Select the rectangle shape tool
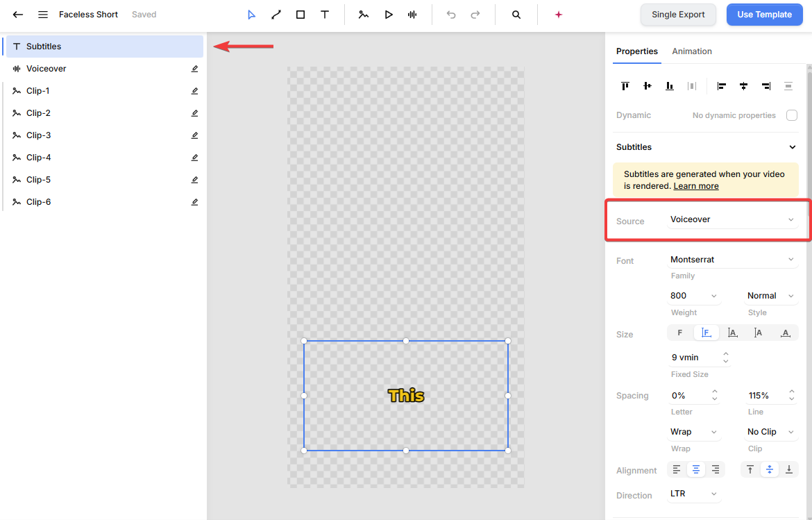Screen dimensions: 812x520 [x=301, y=15]
